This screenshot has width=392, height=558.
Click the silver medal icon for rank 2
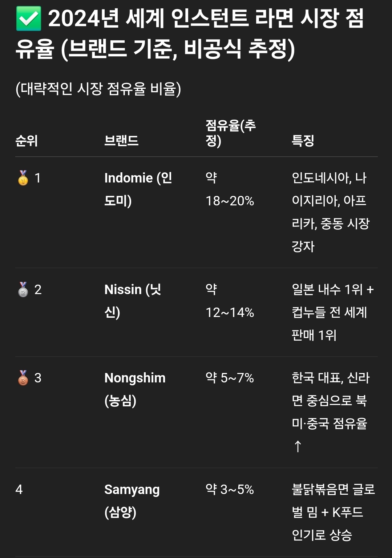(23, 290)
